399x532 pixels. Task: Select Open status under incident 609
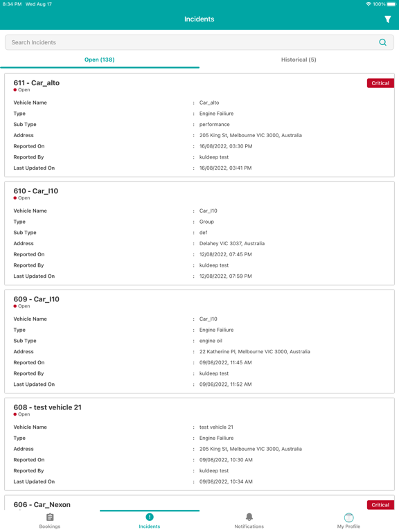pos(21,306)
